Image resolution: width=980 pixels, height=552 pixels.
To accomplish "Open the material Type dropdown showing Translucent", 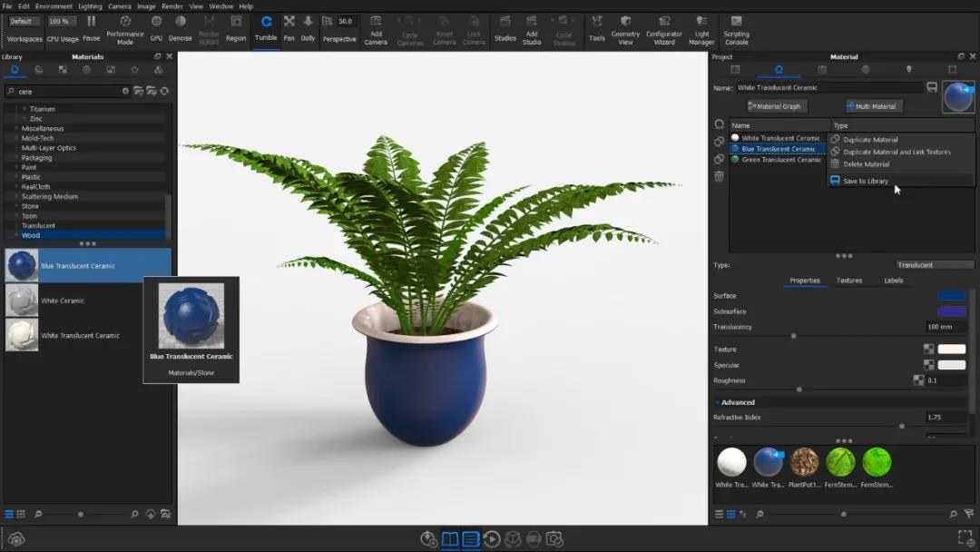I will tap(935, 265).
